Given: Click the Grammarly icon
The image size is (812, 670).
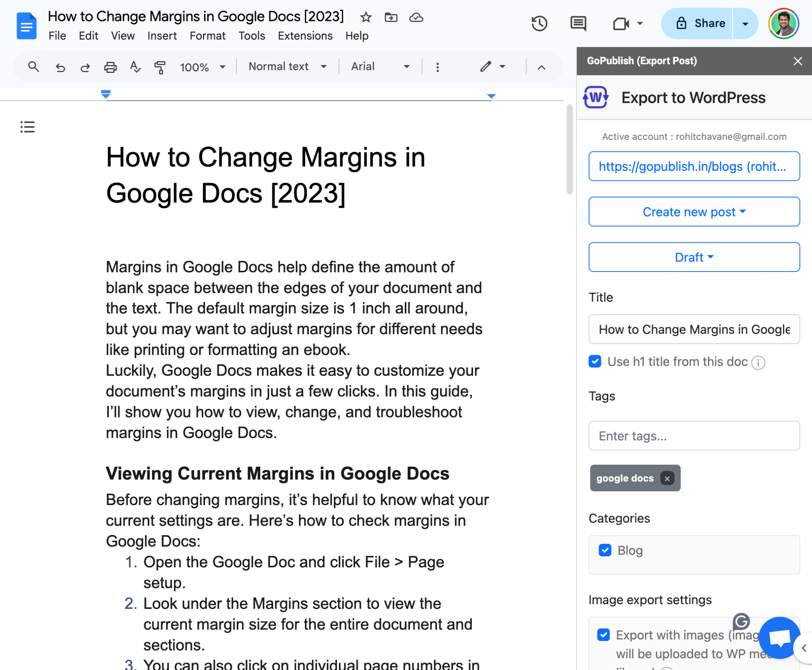Looking at the screenshot, I should click(741, 621).
